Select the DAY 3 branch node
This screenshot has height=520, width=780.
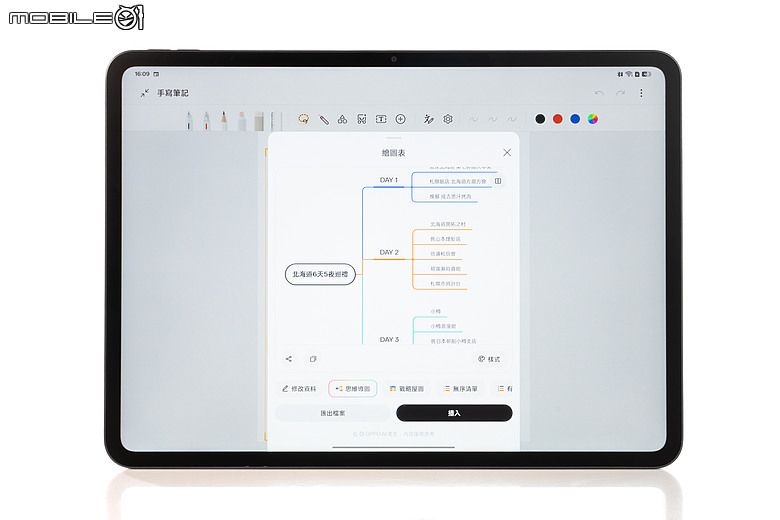[x=389, y=339]
